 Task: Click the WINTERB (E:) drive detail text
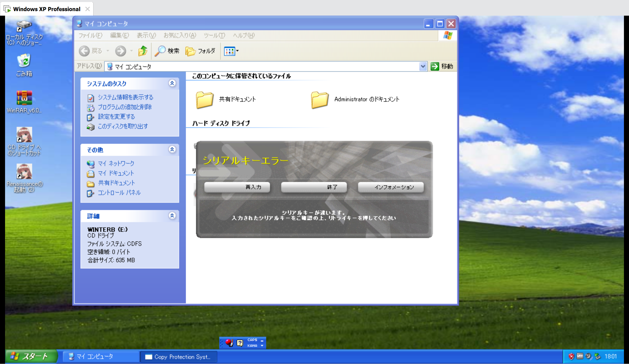[107, 229]
